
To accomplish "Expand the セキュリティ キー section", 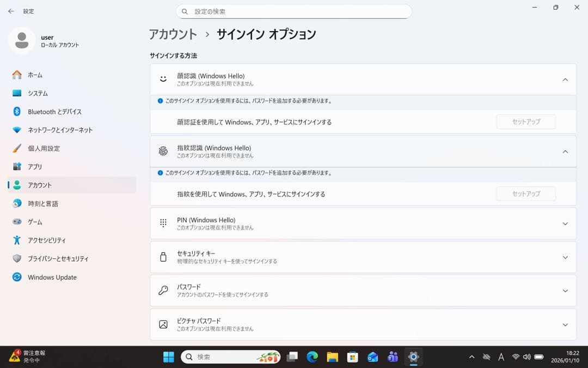I will (565, 257).
